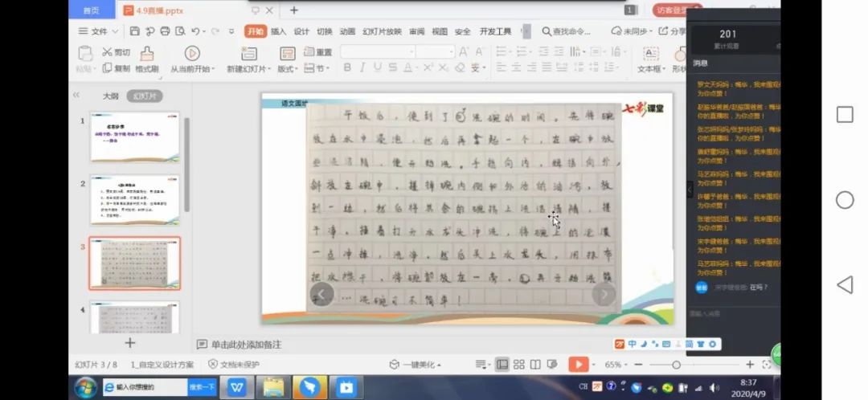The height and width of the screenshot is (400, 868).
Task: Undo the last action
Action: pyautogui.click(x=195, y=31)
